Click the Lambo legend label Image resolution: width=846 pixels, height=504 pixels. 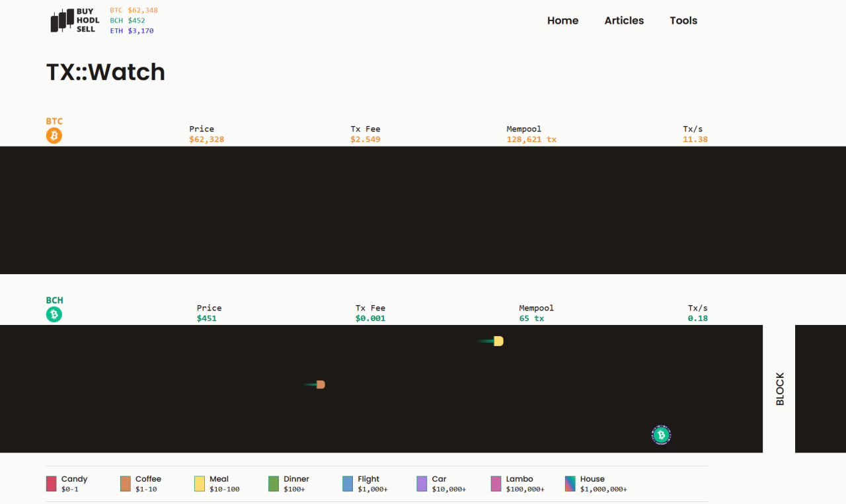pyautogui.click(x=519, y=479)
